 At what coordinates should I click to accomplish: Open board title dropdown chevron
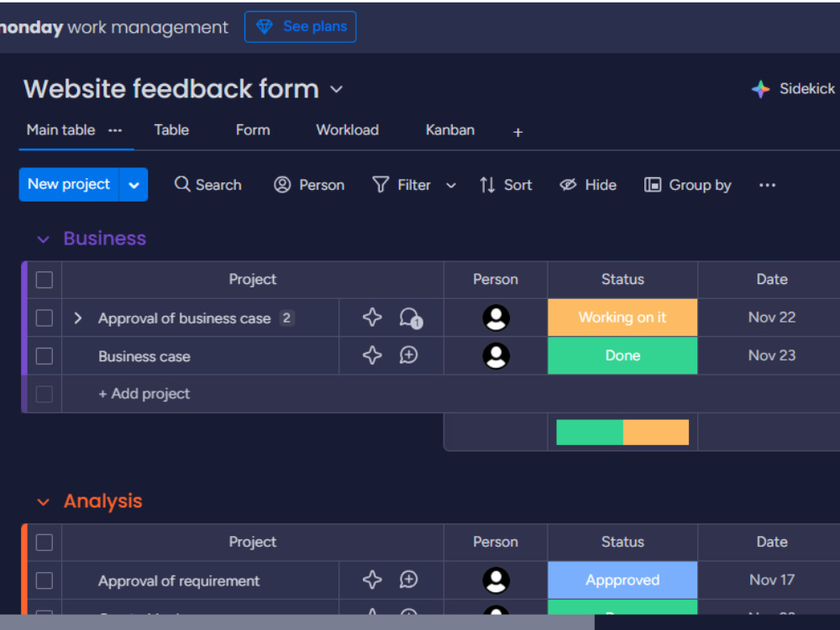coord(337,89)
